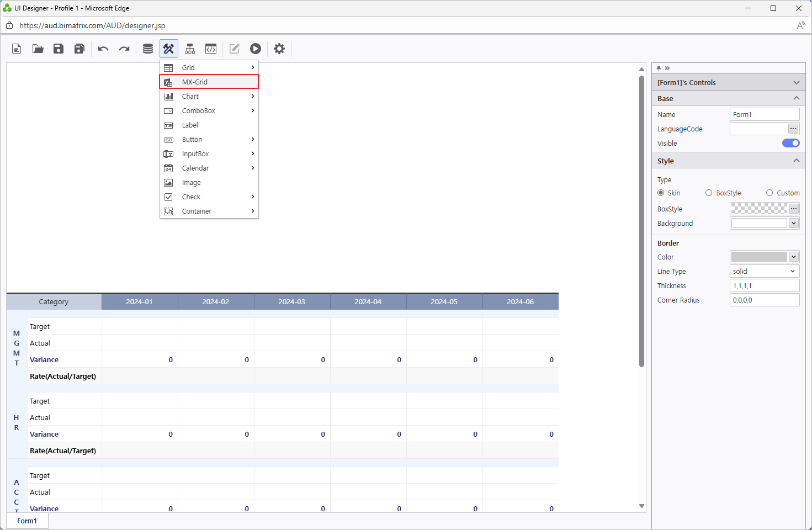
Task: Open designer settings via the gear icon
Action: [279, 49]
